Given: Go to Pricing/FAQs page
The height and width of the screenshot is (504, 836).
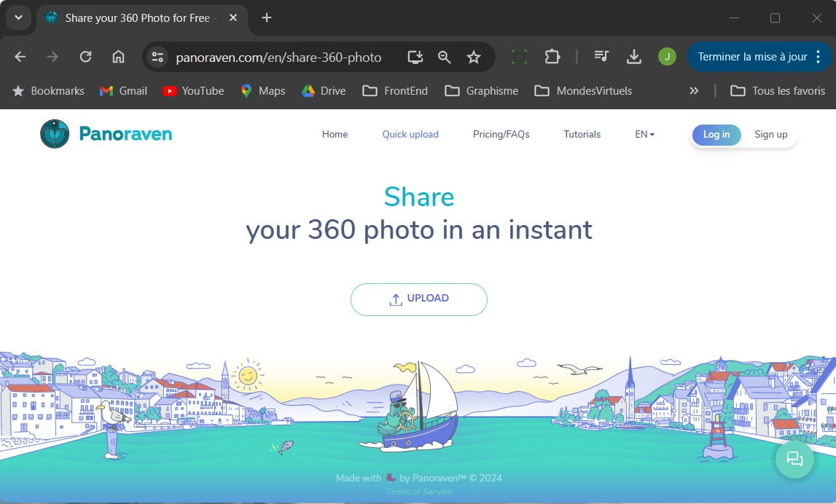Looking at the screenshot, I should coord(501,134).
